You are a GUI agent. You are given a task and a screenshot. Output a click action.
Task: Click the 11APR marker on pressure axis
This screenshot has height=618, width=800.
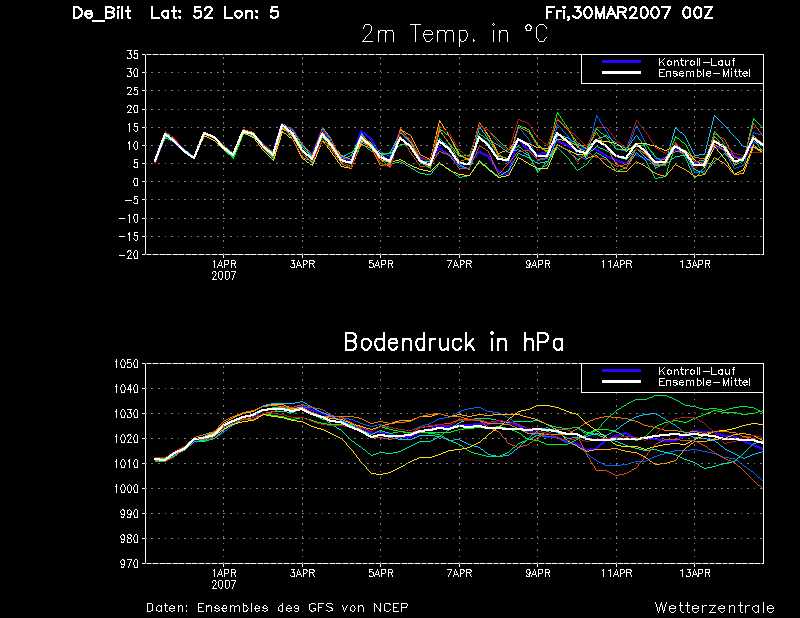[x=616, y=573]
